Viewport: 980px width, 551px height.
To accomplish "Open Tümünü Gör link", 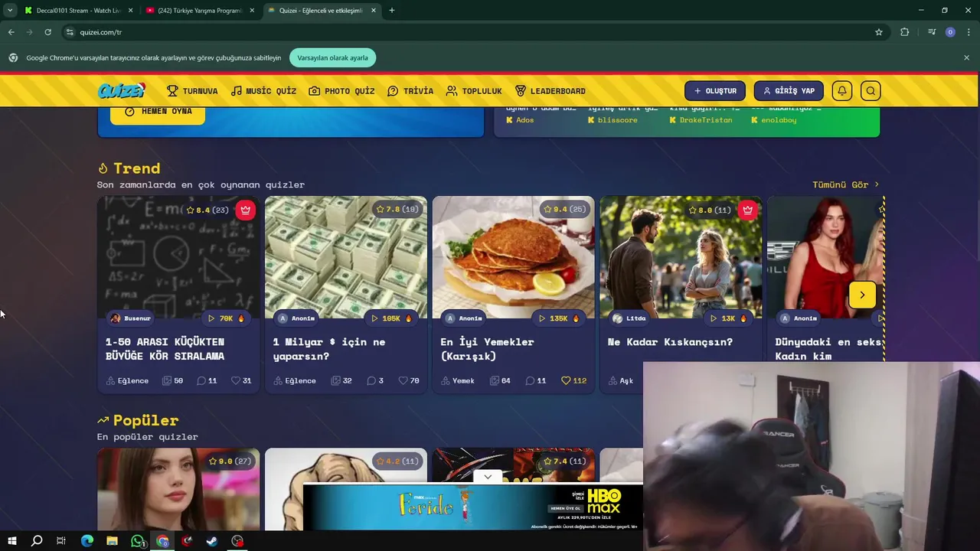I will 845,184.
